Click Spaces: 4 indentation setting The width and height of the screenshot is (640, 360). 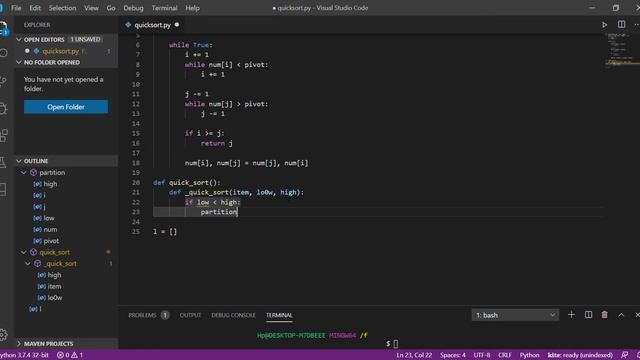click(x=453, y=355)
